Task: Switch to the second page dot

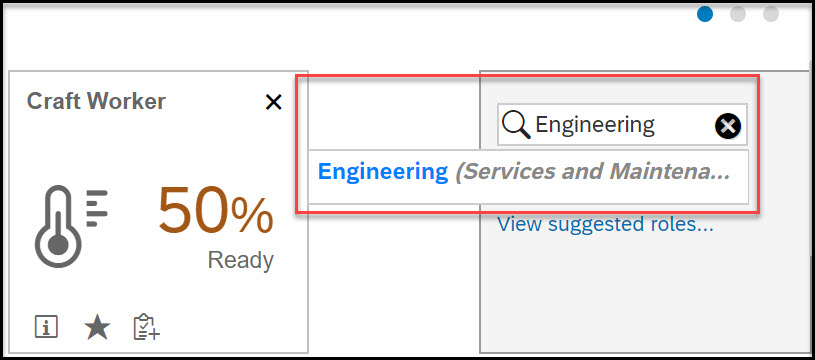Action: pyautogui.click(x=738, y=14)
